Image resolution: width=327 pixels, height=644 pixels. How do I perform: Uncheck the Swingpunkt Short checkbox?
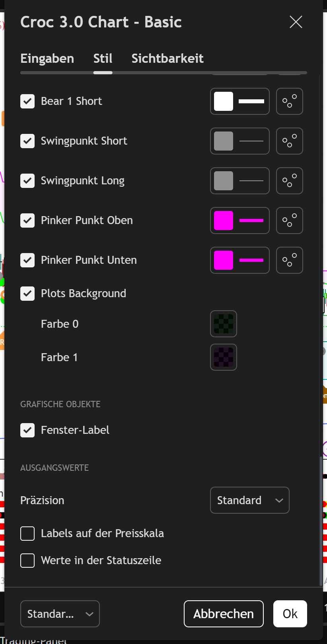(27, 141)
